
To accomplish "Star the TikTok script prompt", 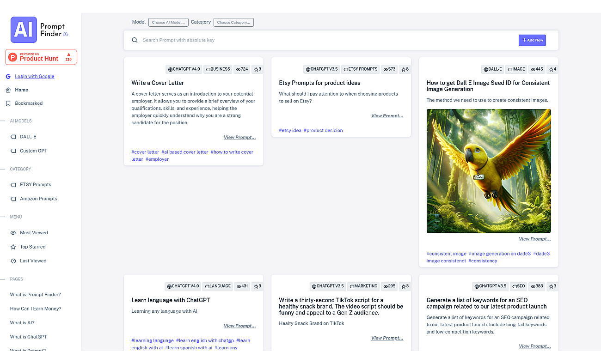I will click(405, 286).
